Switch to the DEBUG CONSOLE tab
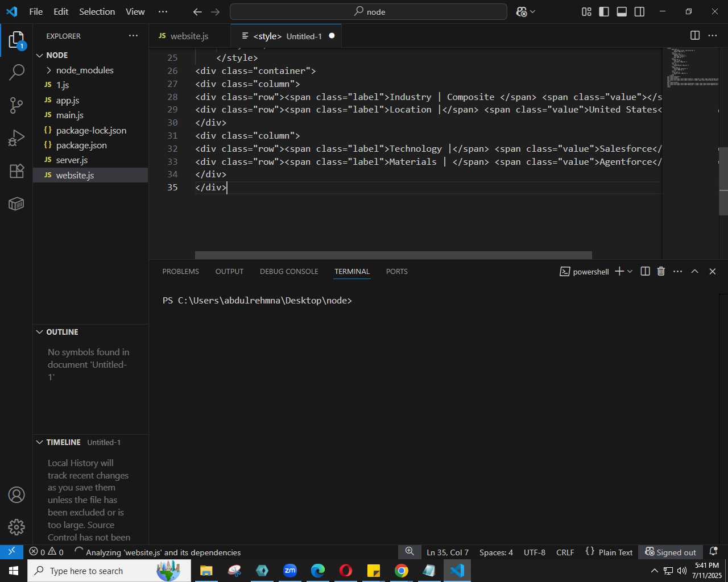The image size is (728, 582). click(x=289, y=272)
